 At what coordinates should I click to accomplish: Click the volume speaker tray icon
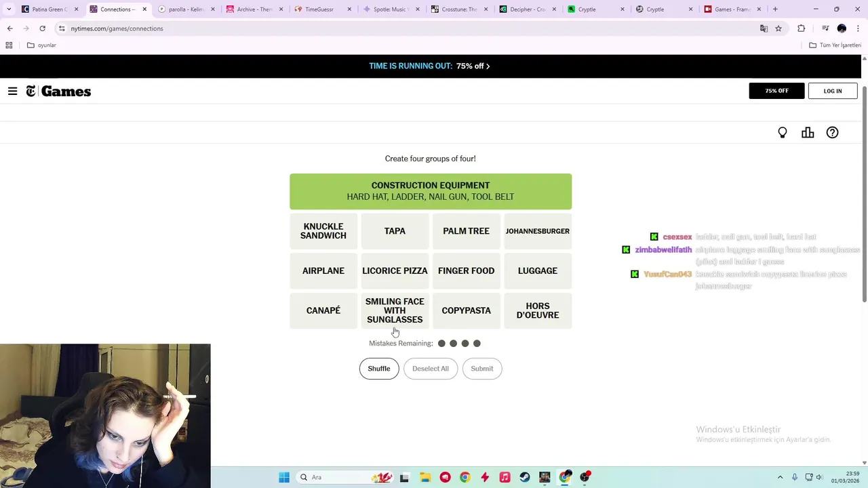point(819,477)
